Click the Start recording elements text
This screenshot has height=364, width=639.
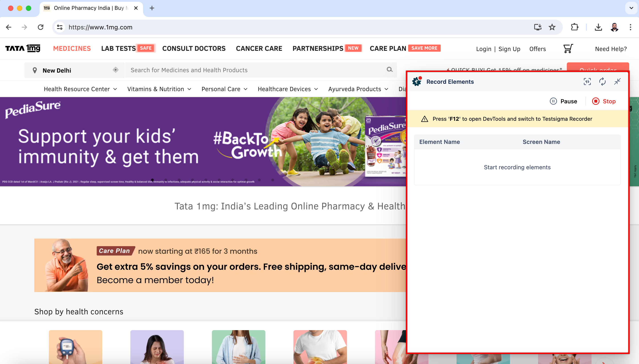tap(517, 167)
